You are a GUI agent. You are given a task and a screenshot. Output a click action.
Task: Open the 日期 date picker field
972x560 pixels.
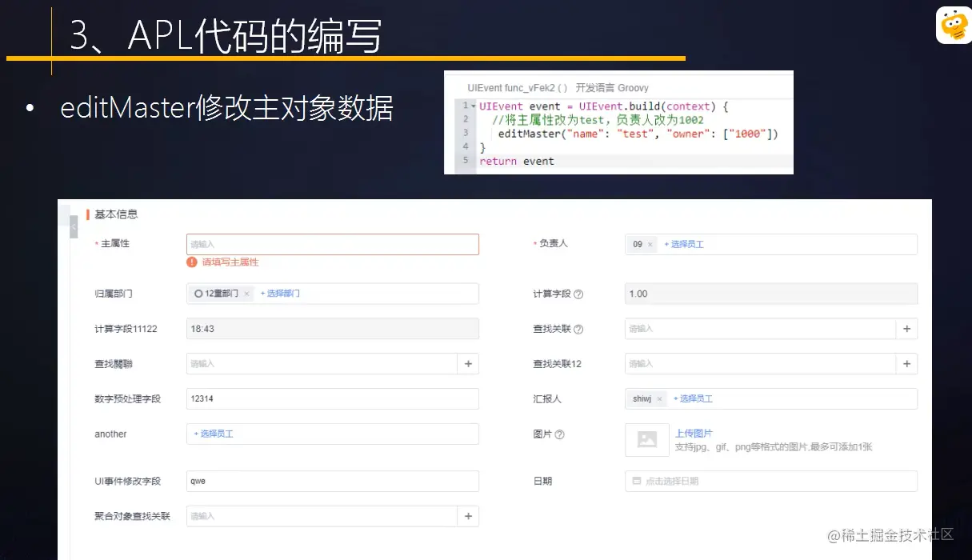pos(771,481)
